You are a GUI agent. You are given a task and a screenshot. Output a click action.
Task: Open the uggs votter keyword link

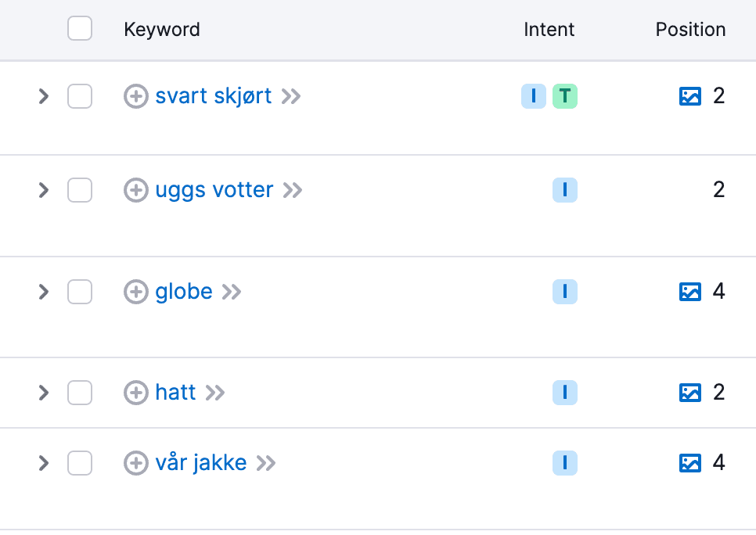coord(214,190)
